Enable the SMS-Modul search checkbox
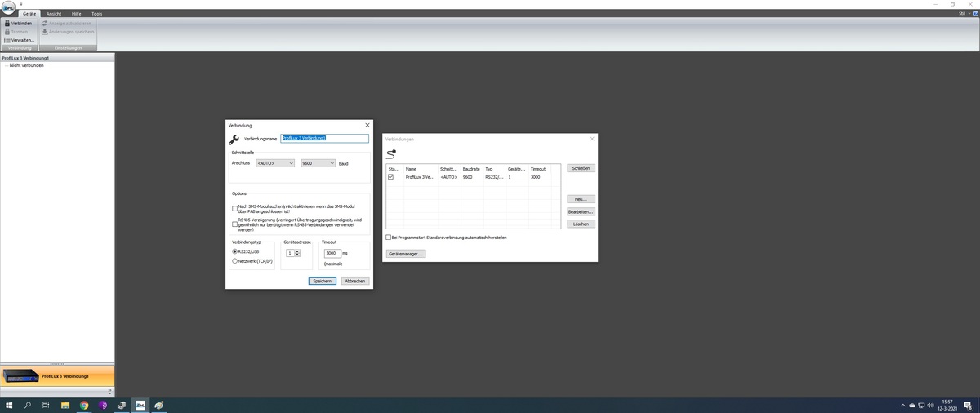 [235, 209]
